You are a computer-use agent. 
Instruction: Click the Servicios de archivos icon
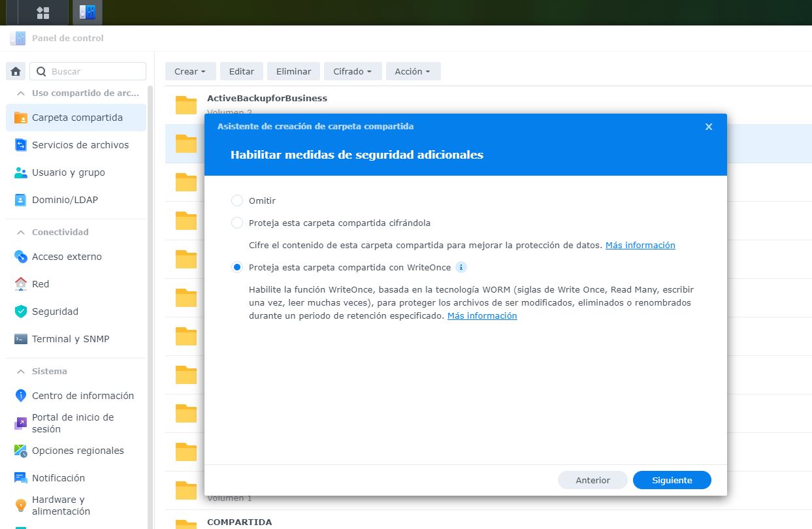(x=21, y=145)
